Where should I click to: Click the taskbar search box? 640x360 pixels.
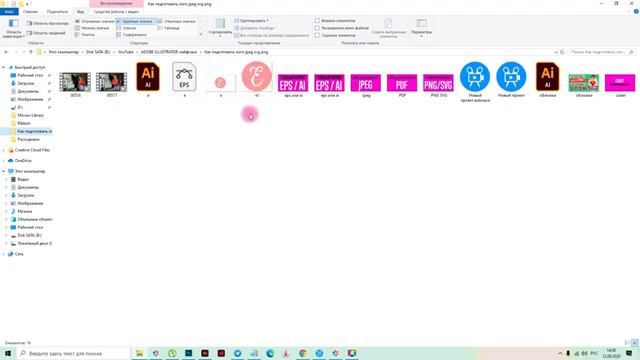point(73,353)
